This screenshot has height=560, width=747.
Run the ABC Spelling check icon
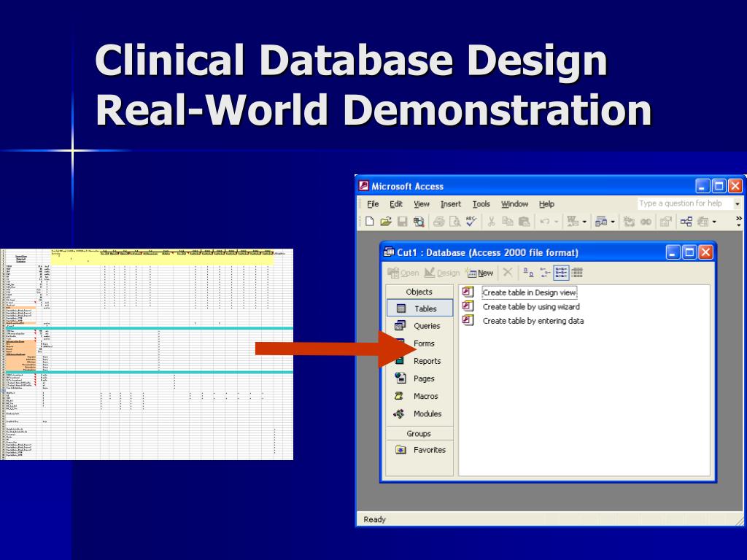tap(471, 221)
